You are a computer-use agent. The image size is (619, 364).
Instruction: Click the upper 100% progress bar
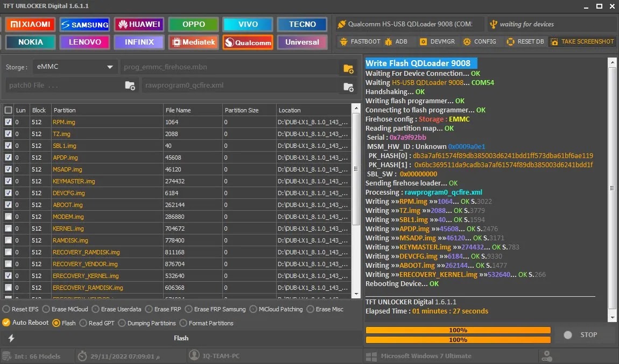point(458,330)
